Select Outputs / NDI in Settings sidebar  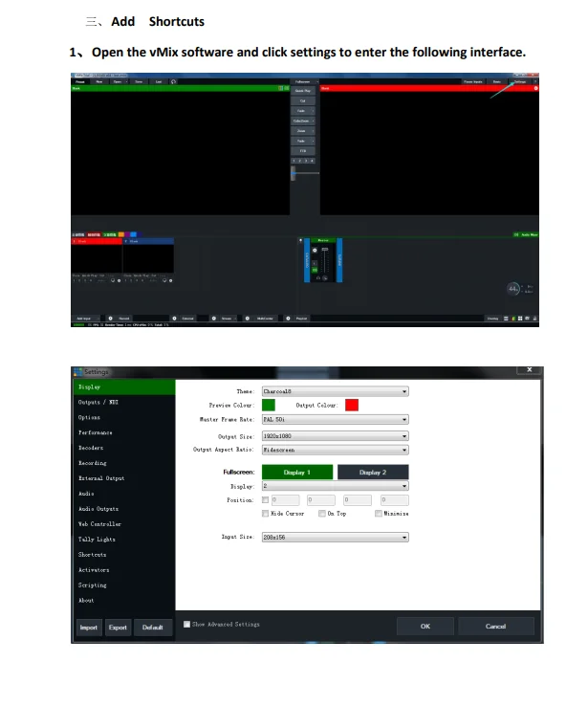(124, 402)
